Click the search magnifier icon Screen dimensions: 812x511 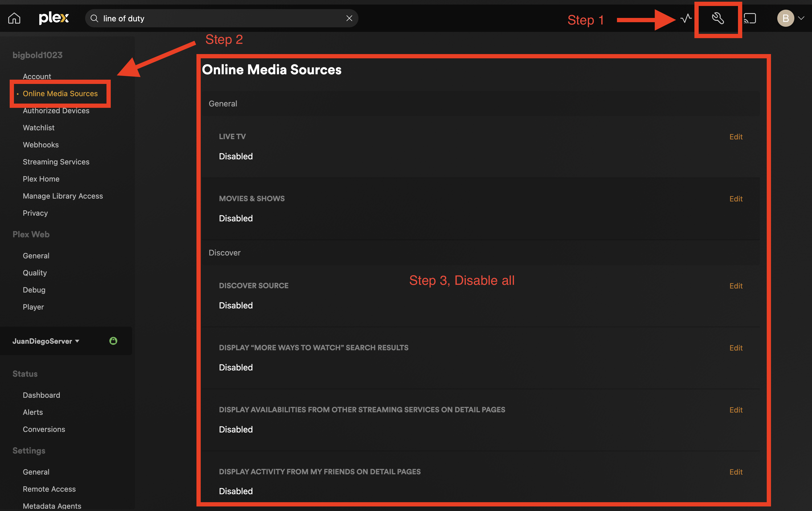(x=95, y=18)
